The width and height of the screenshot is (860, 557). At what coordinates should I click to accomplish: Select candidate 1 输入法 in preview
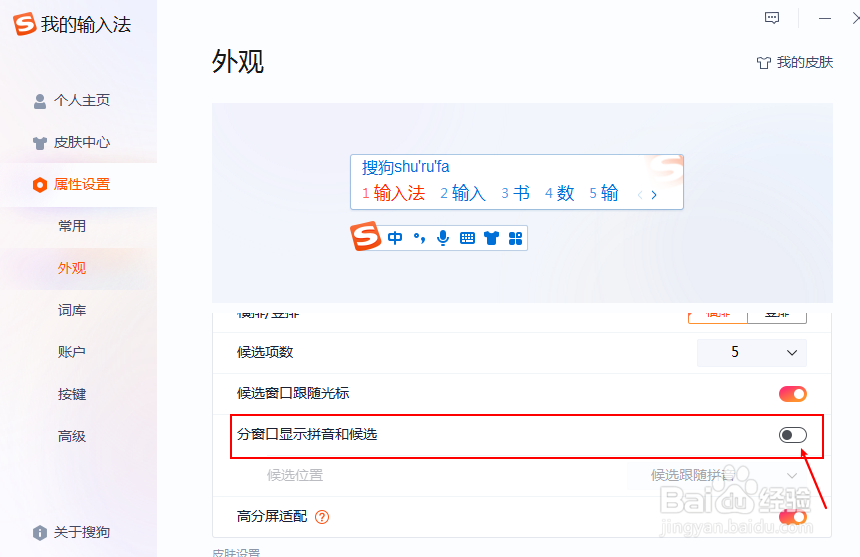393,194
